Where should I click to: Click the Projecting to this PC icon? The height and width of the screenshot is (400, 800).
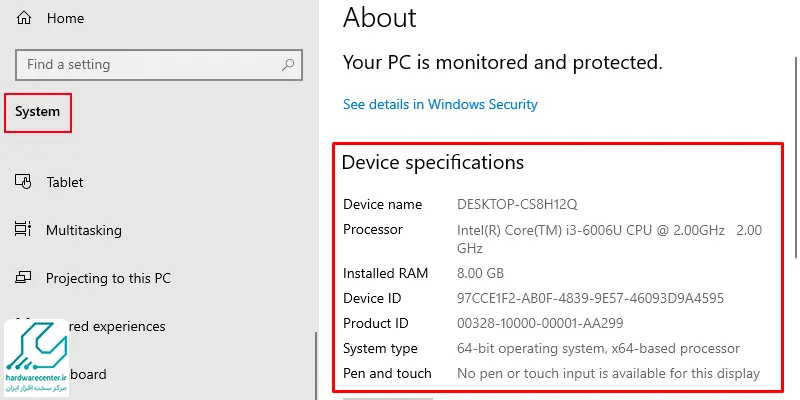23,278
